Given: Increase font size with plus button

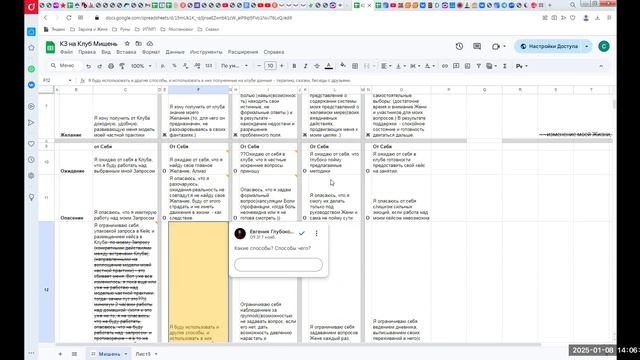Looking at the screenshot, I should [x=282, y=66].
